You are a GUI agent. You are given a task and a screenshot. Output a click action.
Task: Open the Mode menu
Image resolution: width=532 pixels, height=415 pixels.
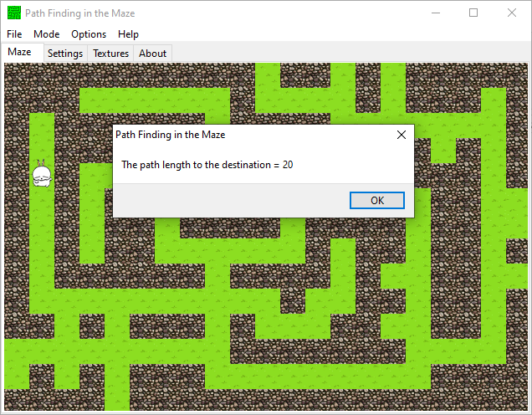[x=47, y=34]
